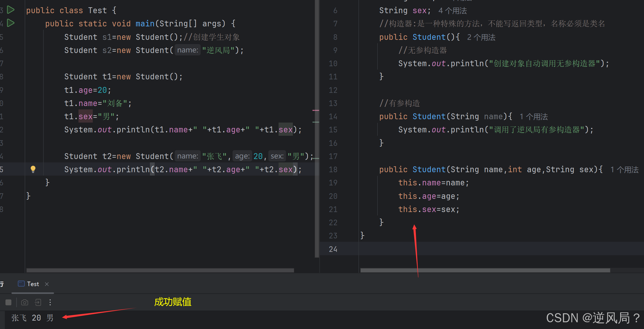Click '1 个用法' hint on three-parameter constructor

click(x=624, y=170)
